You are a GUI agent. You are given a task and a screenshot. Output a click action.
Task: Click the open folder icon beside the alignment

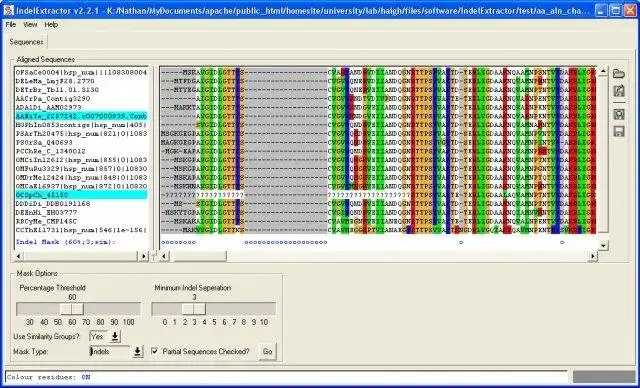tap(619, 74)
